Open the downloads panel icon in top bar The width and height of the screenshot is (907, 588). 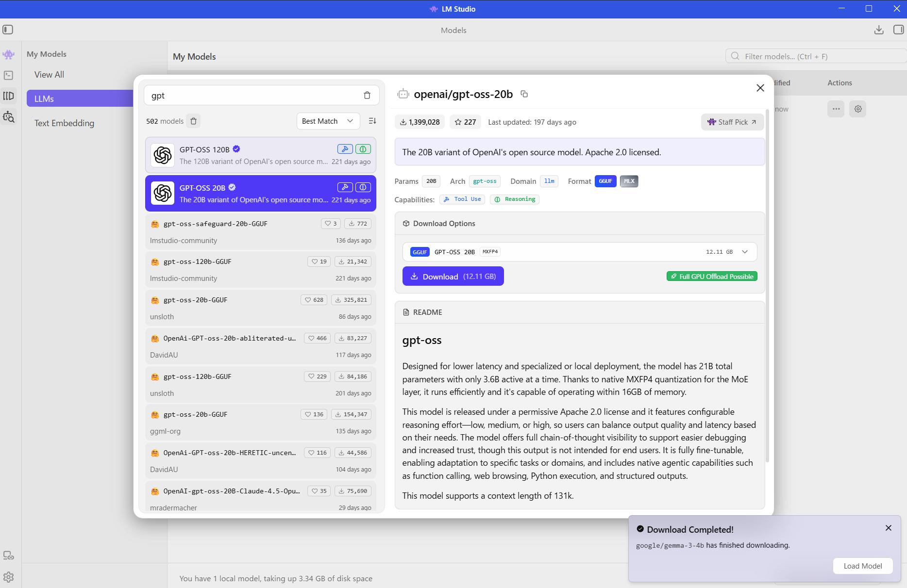878,30
